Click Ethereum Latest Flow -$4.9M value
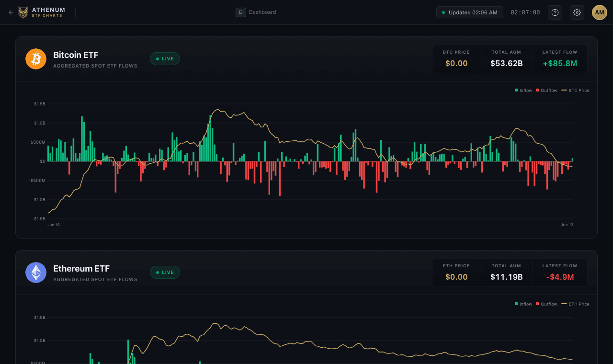The height and width of the screenshot is (364, 613). 560,277
